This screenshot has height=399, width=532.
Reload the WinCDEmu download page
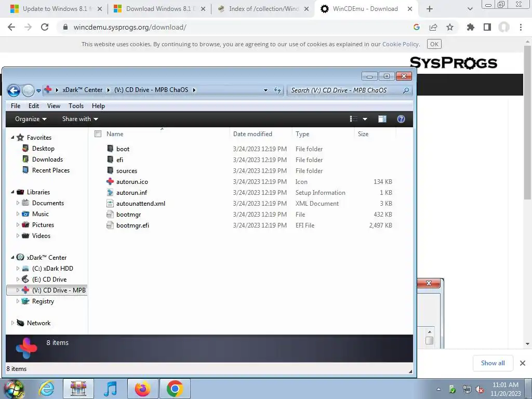pyautogui.click(x=45, y=27)
